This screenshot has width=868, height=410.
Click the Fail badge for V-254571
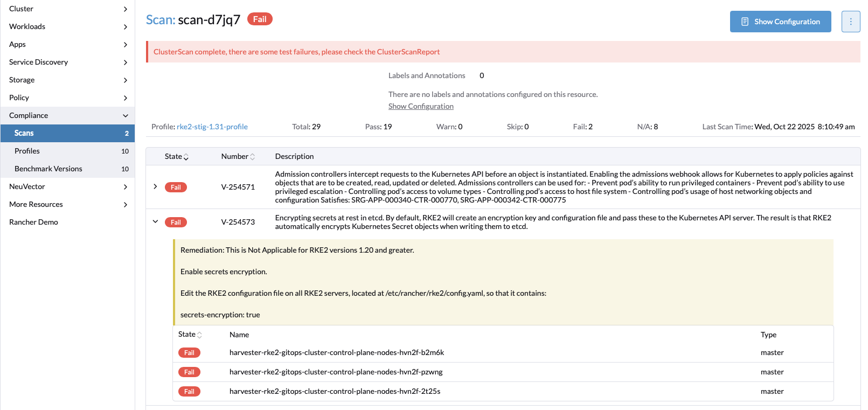click(176, 187)
